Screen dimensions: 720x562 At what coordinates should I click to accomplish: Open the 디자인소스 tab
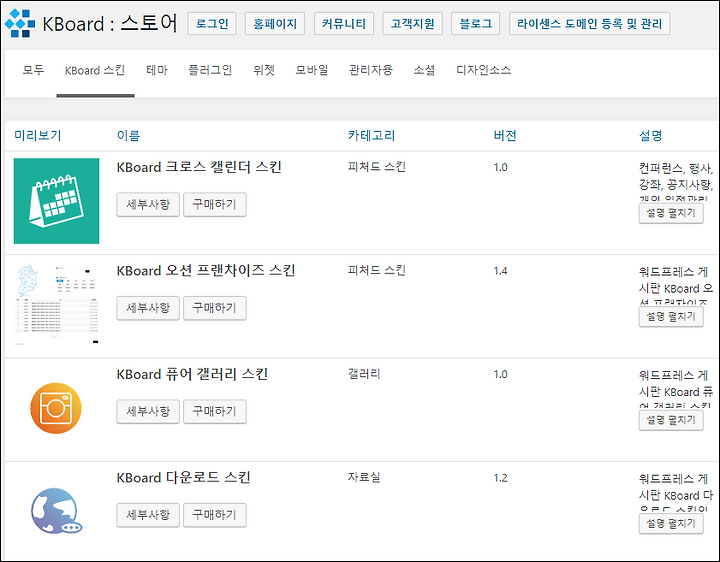(484, 70)
